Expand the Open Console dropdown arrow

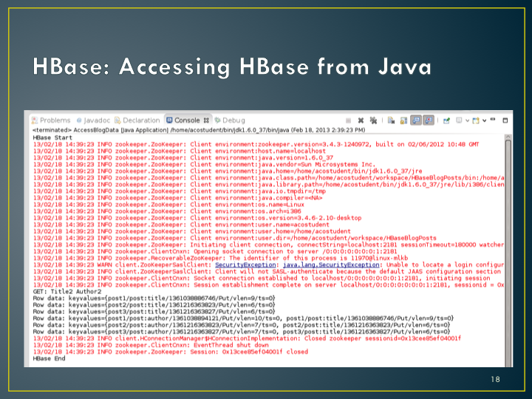(x=484, y=120)
